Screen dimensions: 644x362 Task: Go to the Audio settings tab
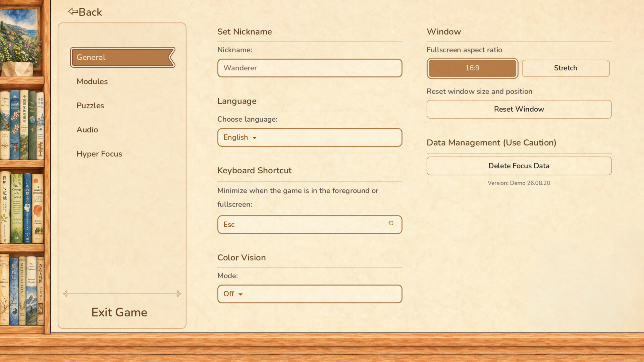coord(87,130)
